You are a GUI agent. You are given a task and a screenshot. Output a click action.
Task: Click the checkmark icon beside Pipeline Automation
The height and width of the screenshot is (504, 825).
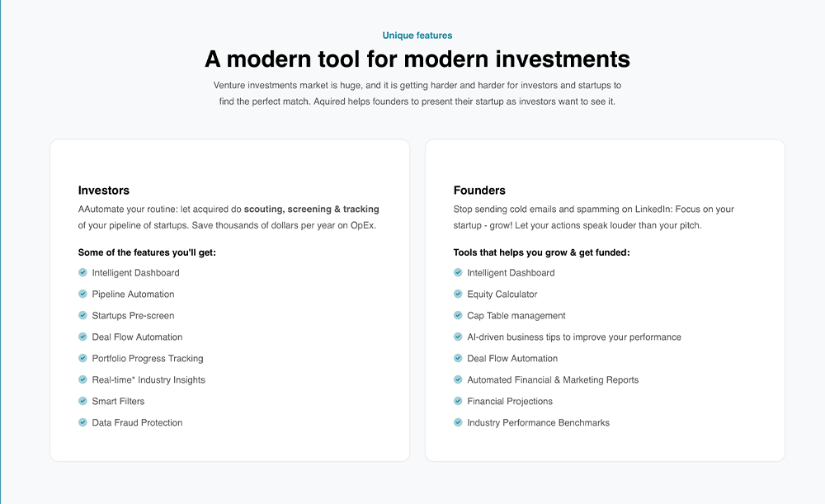82,294
